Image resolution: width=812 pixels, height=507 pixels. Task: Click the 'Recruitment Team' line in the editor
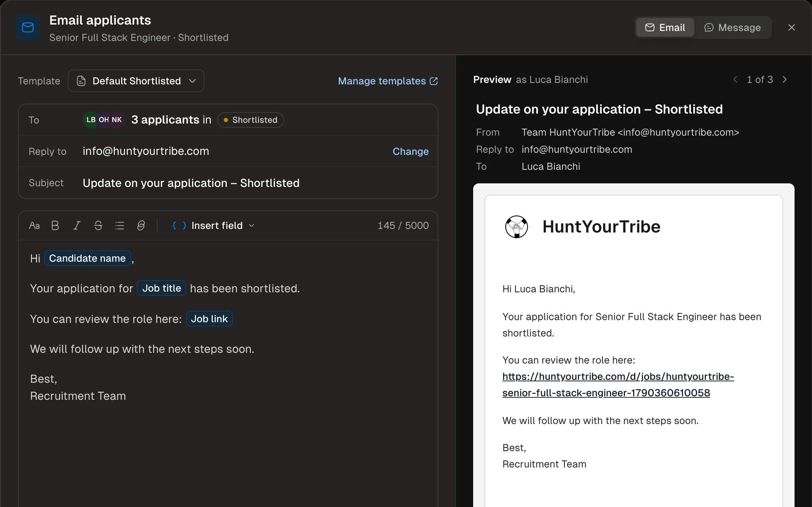78,396
